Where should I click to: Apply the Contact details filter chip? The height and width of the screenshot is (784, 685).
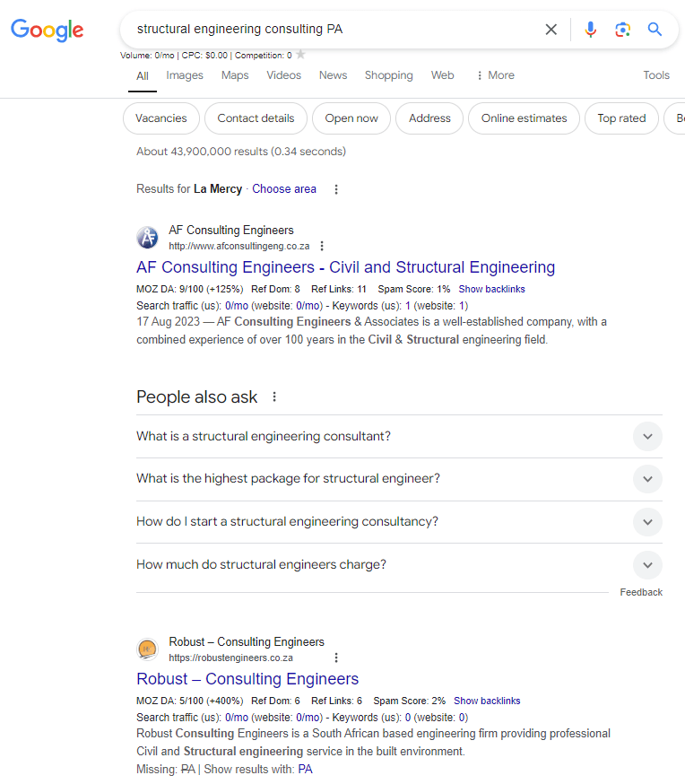[256, 118]
